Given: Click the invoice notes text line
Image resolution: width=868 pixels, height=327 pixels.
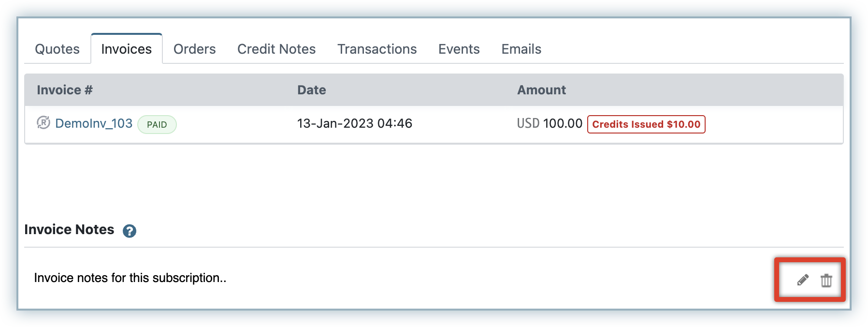Looking at the screenshot, I should [x=130, y=278].
